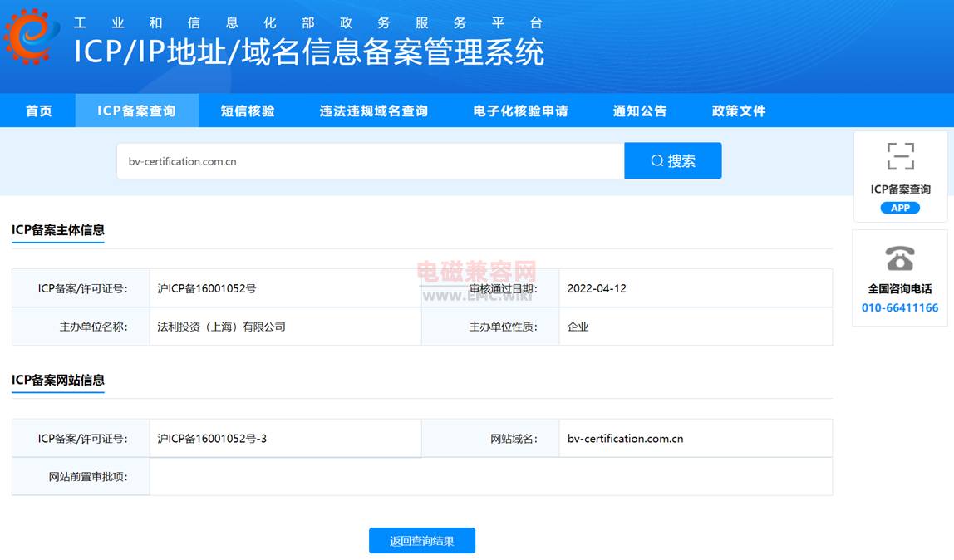
Task: Click the 返回查询结果 button
Action: point(421,541)
